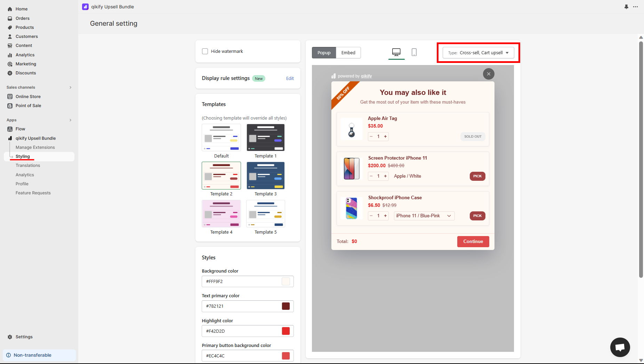
Task: Increase Apple Air Tag quantity with plus
Action: [x=385, y=137]
